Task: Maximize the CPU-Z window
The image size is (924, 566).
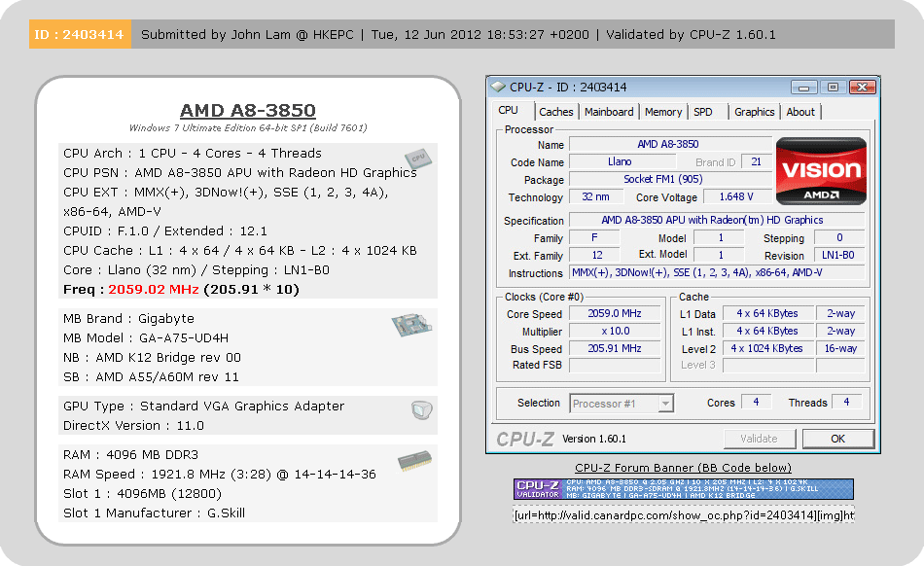Action: point(833,88)
